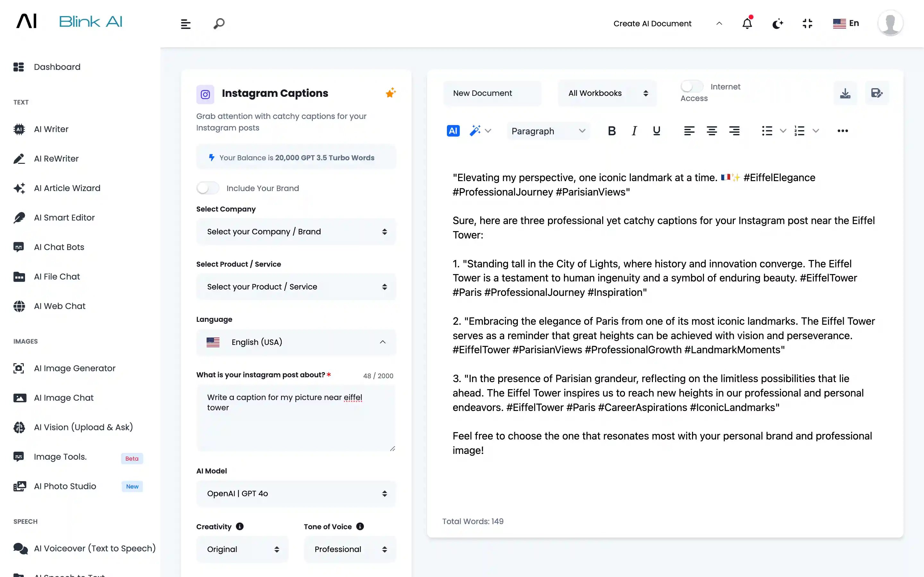Apply bold formatting in editor
The image size is (924, 577).
point(611,131)
